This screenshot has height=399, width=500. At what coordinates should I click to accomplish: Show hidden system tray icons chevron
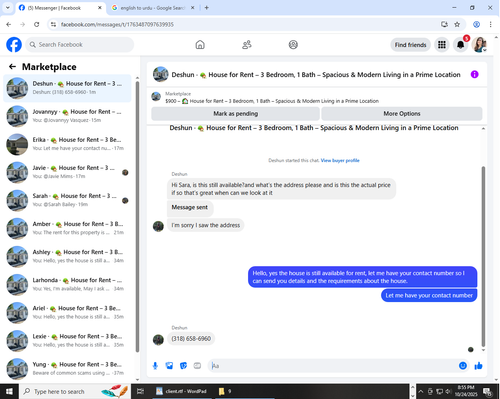tap(421, 392)
